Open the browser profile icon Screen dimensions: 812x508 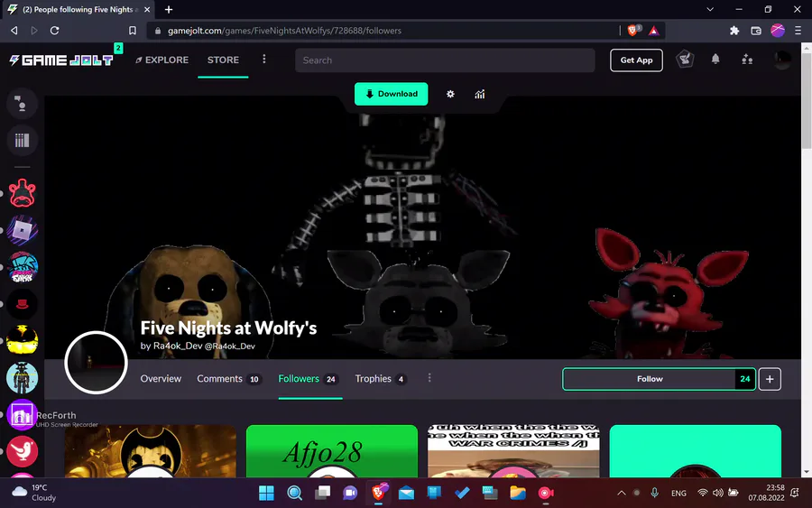pyautogui.click(x=778, y=31)
